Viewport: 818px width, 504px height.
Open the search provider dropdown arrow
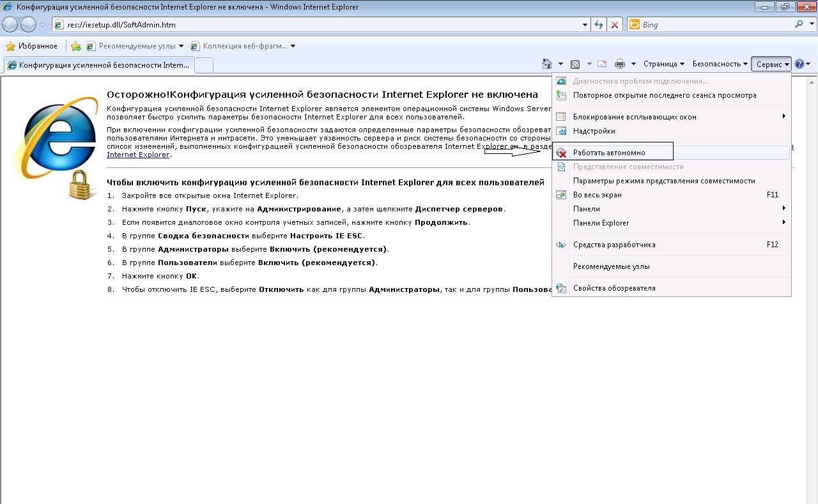tap(810, 24)
